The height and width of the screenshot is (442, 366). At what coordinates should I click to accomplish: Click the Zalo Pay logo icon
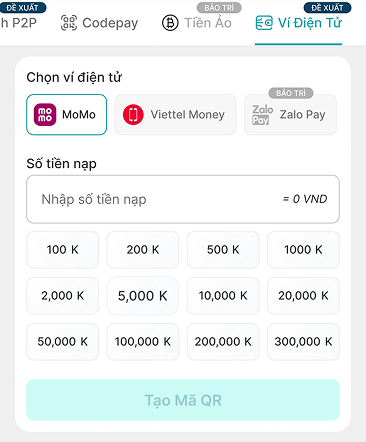pyautogui.click(x=263, y=114)
